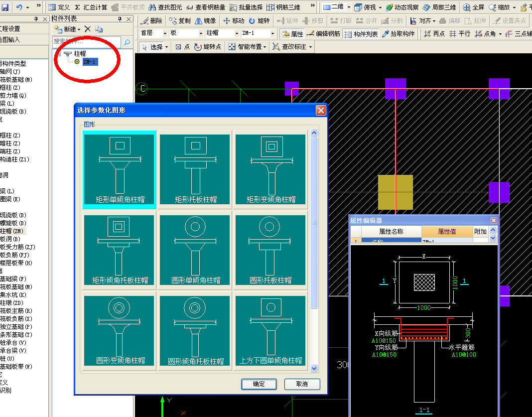Image resolution: width=532 pixels, height=417 pixels.
Task: Click 局部三维 local 3D tool
Action: click(x=439, y=7)
